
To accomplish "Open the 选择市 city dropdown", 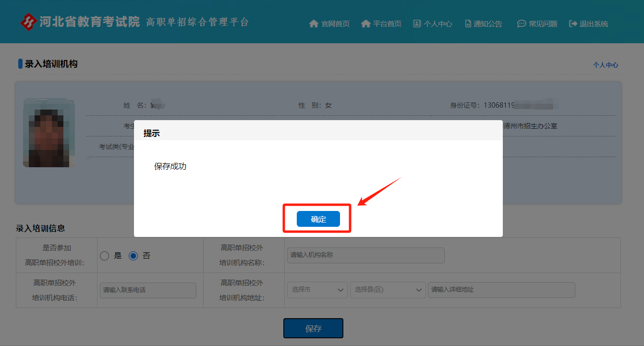I will (317, 290).
